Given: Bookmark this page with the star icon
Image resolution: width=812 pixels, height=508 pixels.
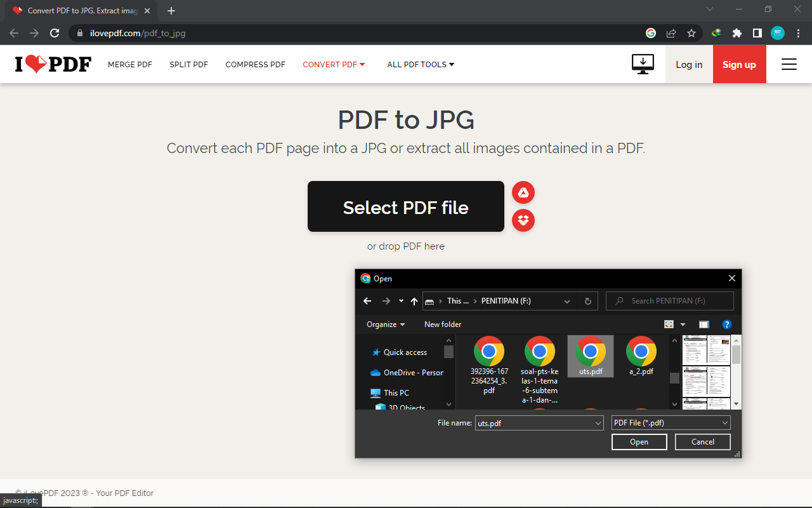Looking at the screenshot, I should 691,33.
